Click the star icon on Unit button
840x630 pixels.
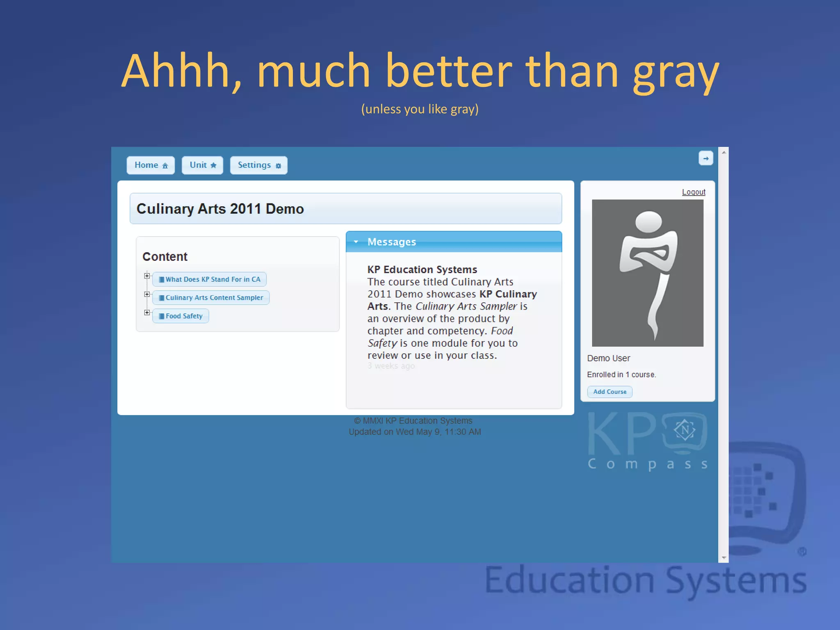pos(213,165)
